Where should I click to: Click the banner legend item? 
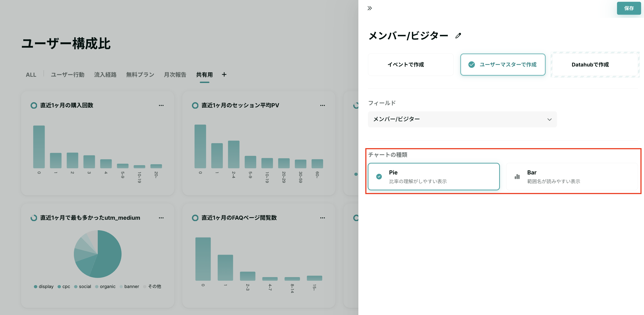129,286
